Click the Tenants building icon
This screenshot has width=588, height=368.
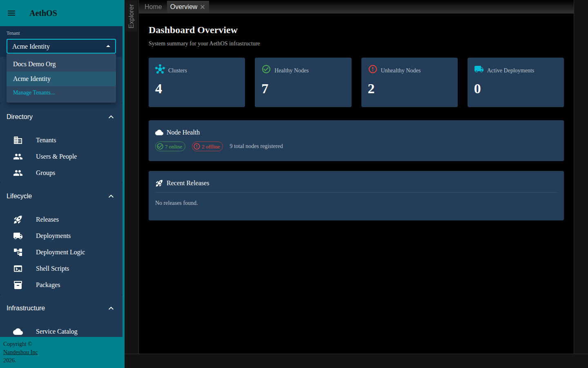(18, 140)
